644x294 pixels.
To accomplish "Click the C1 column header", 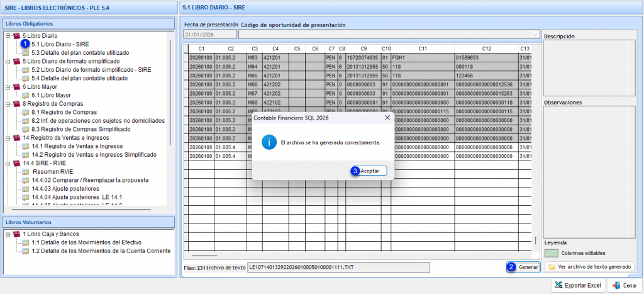I will [x=201, y=48].
